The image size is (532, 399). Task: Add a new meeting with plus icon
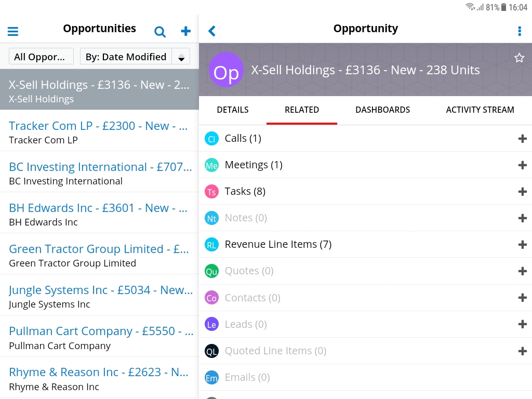tap(522, 165)
